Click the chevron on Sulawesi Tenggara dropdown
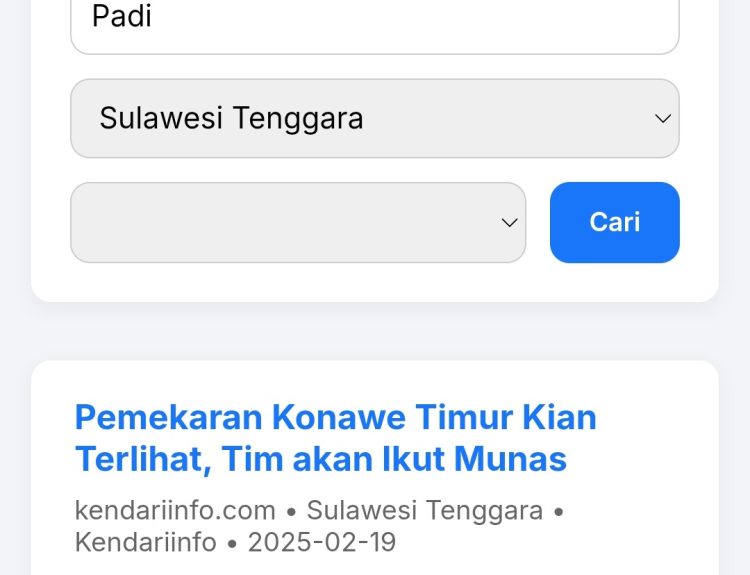 coord(662,119)
